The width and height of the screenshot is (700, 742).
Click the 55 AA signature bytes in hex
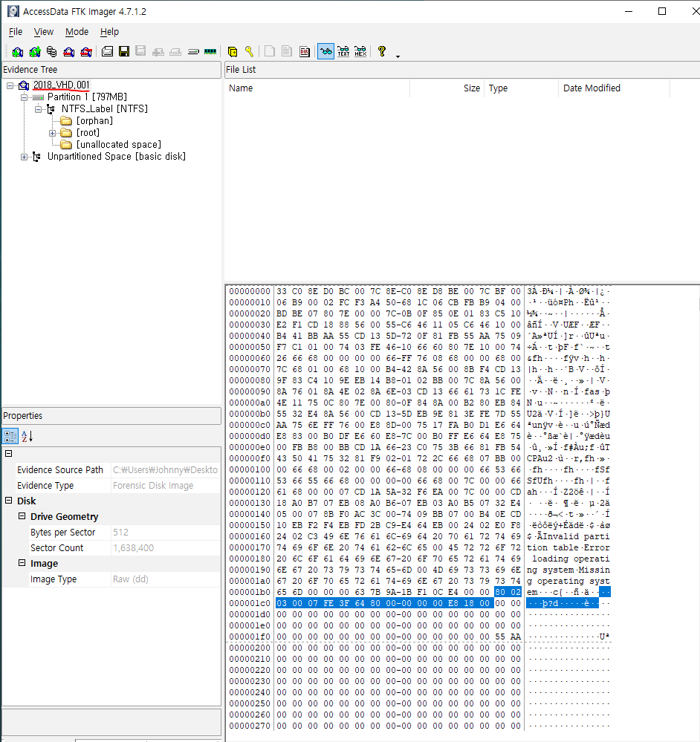[x=508, y=637]
